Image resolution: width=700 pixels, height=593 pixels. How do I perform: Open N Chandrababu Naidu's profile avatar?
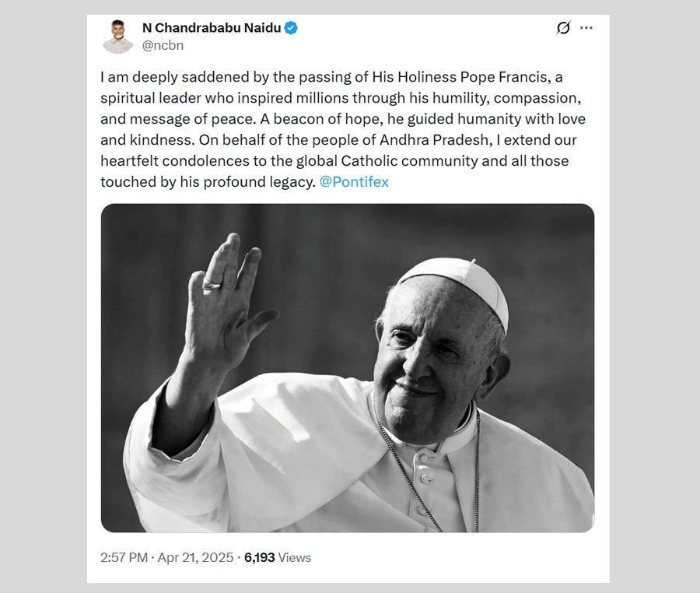coord(118,36)
